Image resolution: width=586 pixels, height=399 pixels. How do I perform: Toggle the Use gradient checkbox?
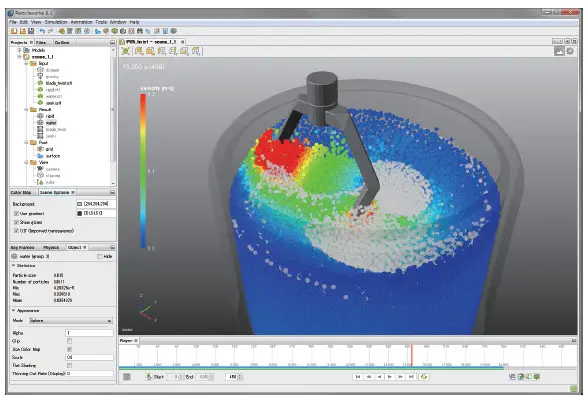tap(16, 213)
